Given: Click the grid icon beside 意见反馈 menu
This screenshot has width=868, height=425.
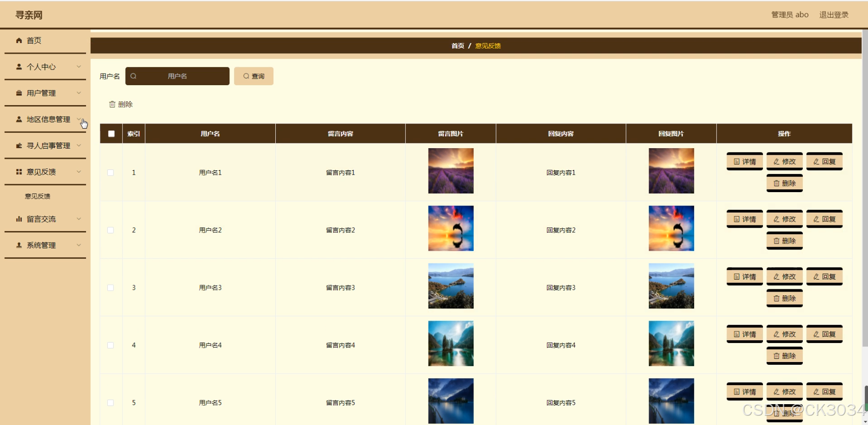Looking at the screenshot, I should pyautogui.click(x=19, y=172).
